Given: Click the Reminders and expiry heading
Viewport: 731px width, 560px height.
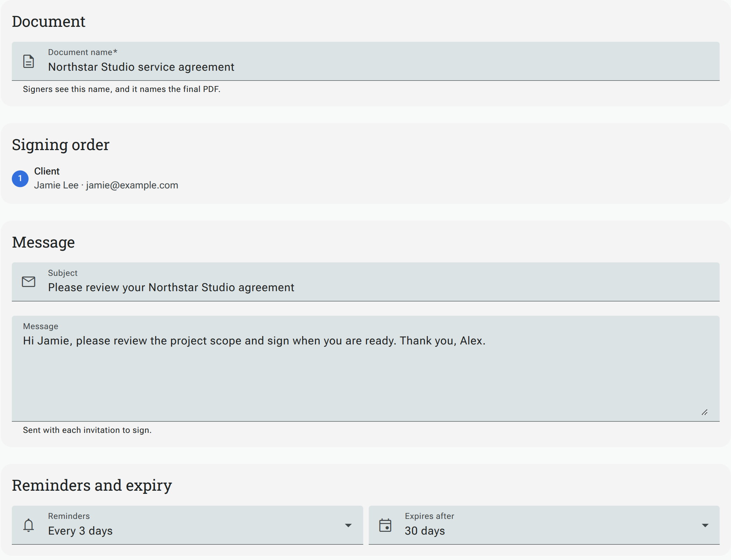Looking at the screenshot, I should point(92,485).
